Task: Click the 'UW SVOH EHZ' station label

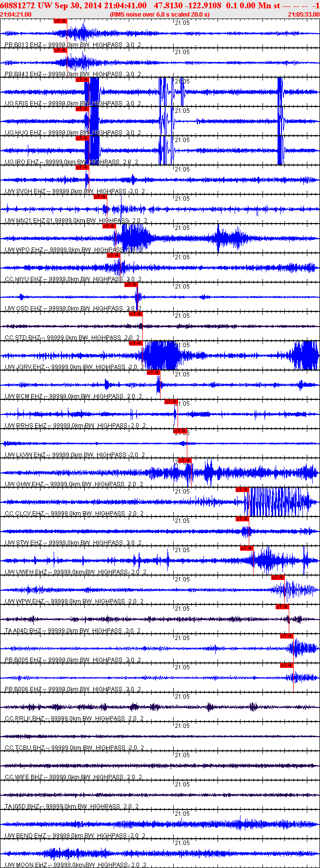Action: (x=25, y=191)
